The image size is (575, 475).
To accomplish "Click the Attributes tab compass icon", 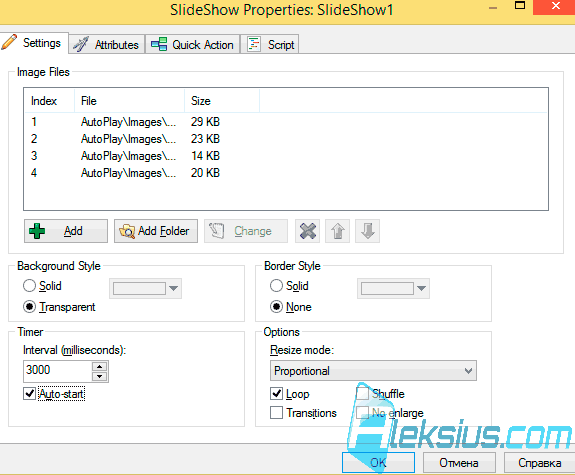I will (81, 44).
